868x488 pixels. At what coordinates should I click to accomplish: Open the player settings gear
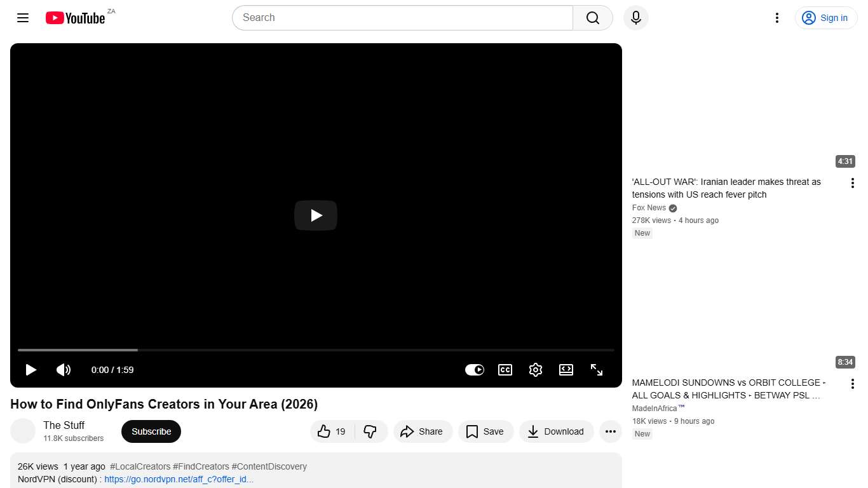pos(536,369)
